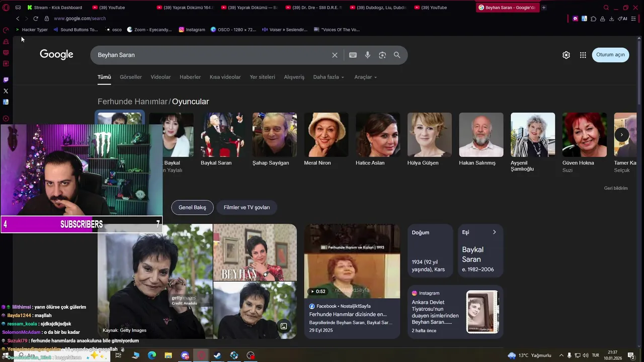Open the Ferhunde Hanımlar breadcrumb link
644x362 pixels.
point(132,102)
